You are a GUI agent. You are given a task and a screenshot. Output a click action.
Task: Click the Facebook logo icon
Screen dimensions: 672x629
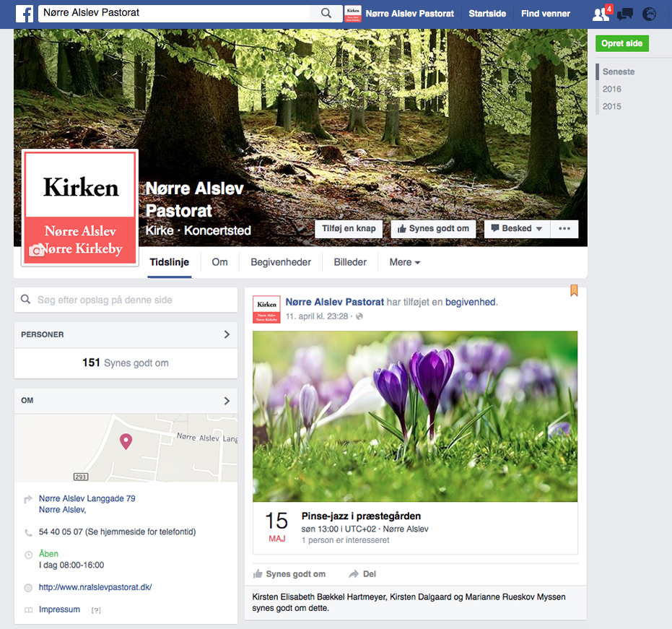[25, 14]
